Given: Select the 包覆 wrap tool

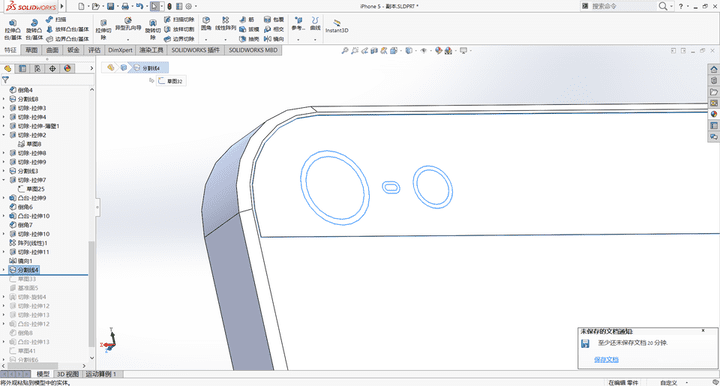Looking at the screenshot, I should tap(274, 20).
